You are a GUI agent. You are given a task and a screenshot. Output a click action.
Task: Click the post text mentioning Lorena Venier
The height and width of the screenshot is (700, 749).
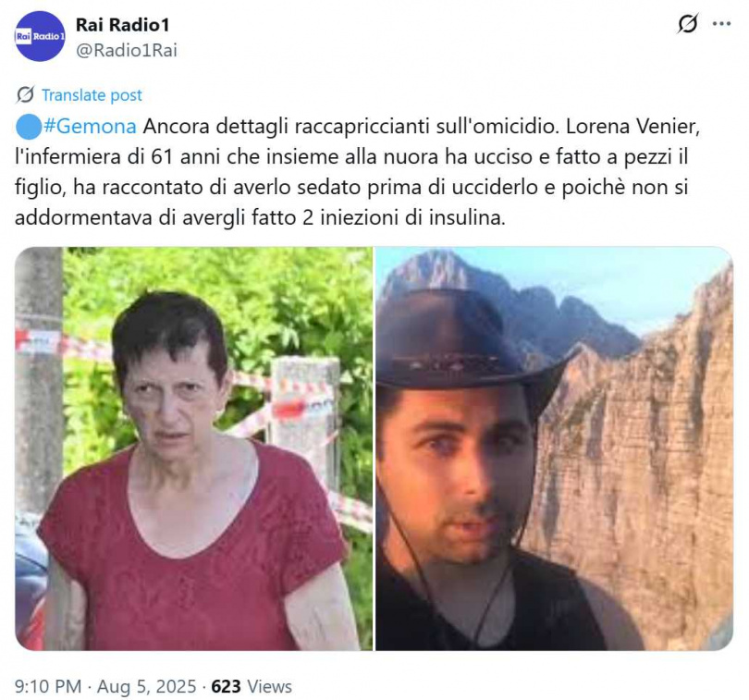357,172
